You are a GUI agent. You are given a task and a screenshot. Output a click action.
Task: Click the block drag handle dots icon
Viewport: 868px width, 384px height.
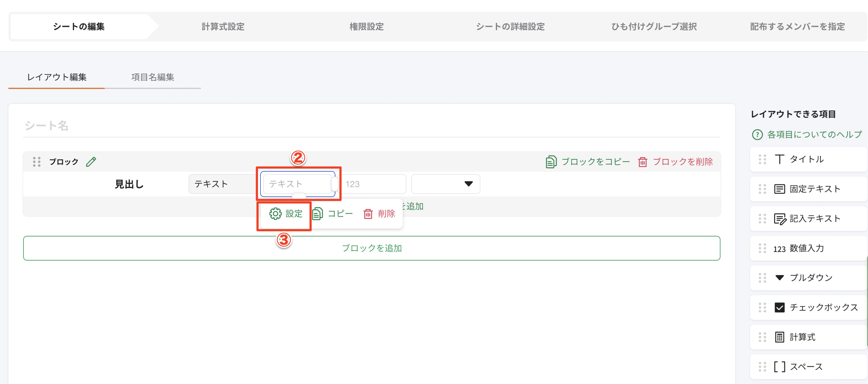click(x=37, y=162)
